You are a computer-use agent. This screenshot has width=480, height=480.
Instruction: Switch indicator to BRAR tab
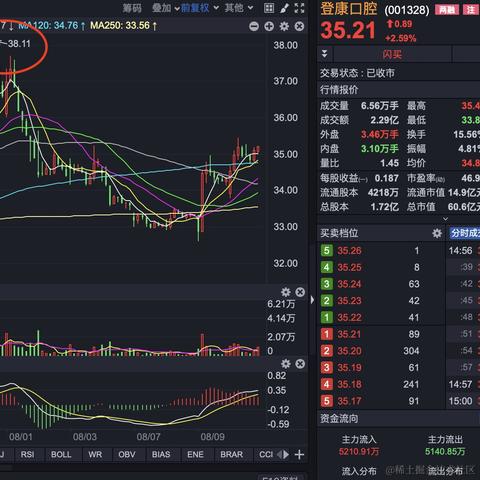[232, 454]
